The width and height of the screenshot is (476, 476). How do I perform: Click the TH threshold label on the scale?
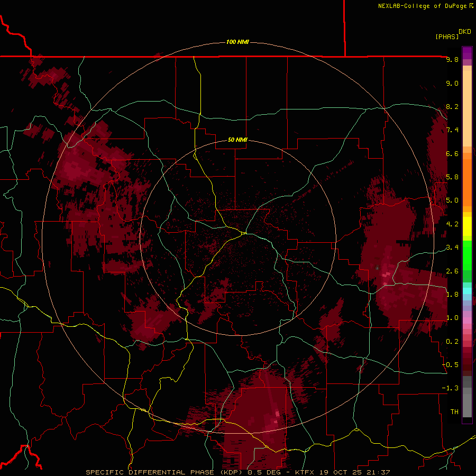pyautogui.click(x=454, y=412)
